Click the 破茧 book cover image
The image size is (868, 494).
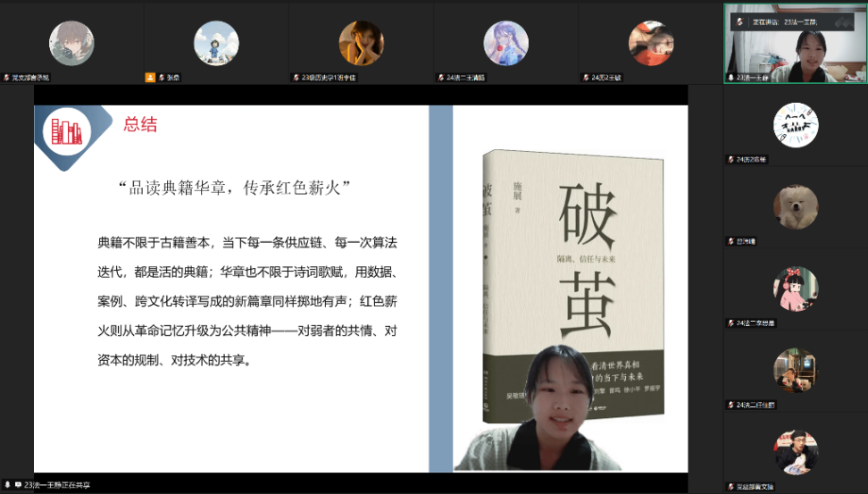572,268
